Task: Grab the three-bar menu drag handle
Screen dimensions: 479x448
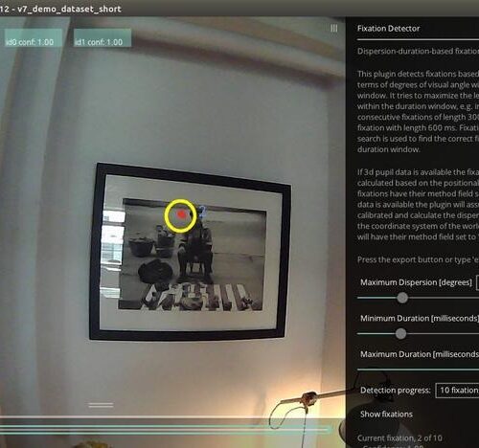Action: tap(334, 29)
